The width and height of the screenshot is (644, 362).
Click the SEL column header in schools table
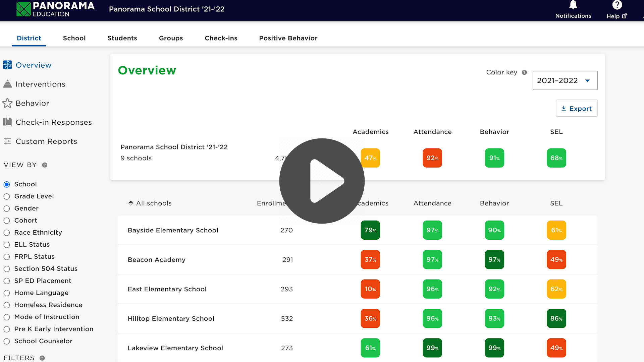(x=556, y=203)
